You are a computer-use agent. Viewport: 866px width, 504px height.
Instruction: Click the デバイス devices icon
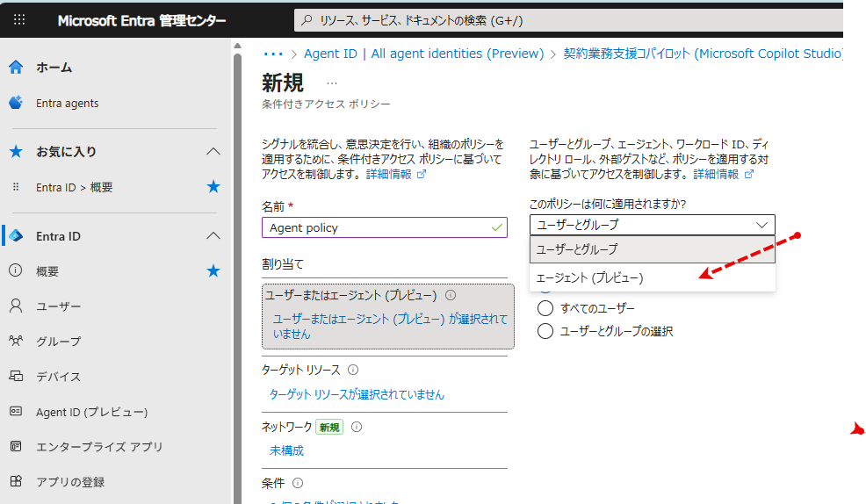pyautogui.click(x=16, y=376)
